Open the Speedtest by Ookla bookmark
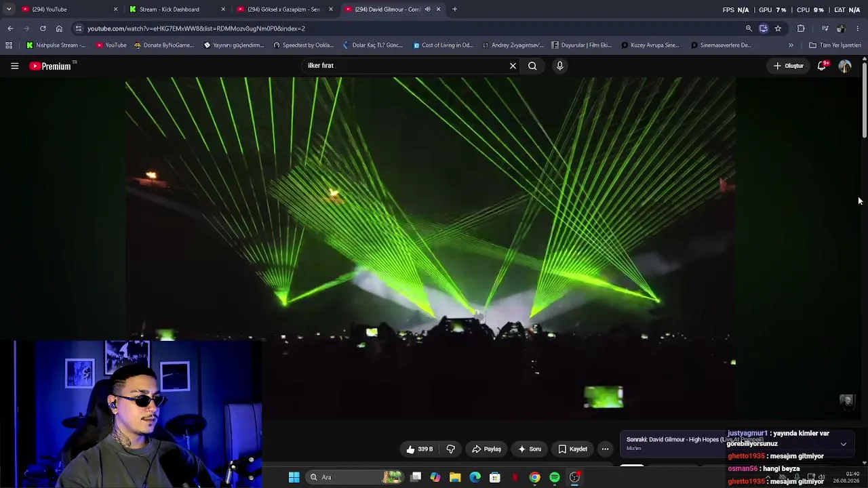The image size is (868, 488). click(x=303, y=45)
